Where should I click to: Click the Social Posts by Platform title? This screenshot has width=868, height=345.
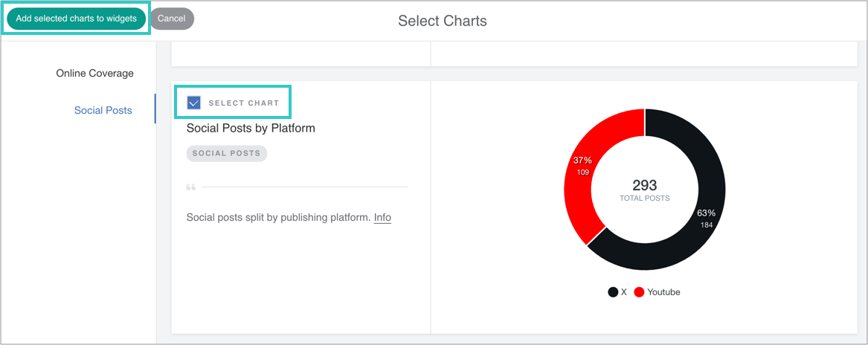[x=251, y=128]
